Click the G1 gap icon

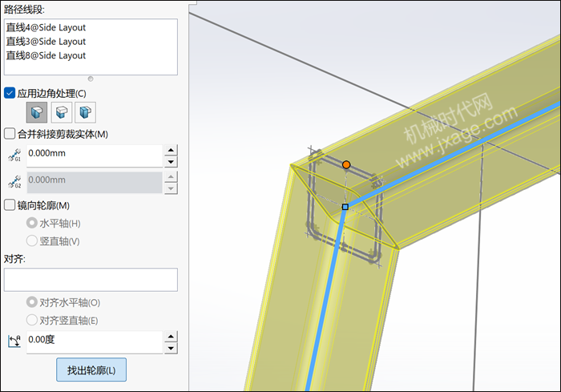pos(14,156)
